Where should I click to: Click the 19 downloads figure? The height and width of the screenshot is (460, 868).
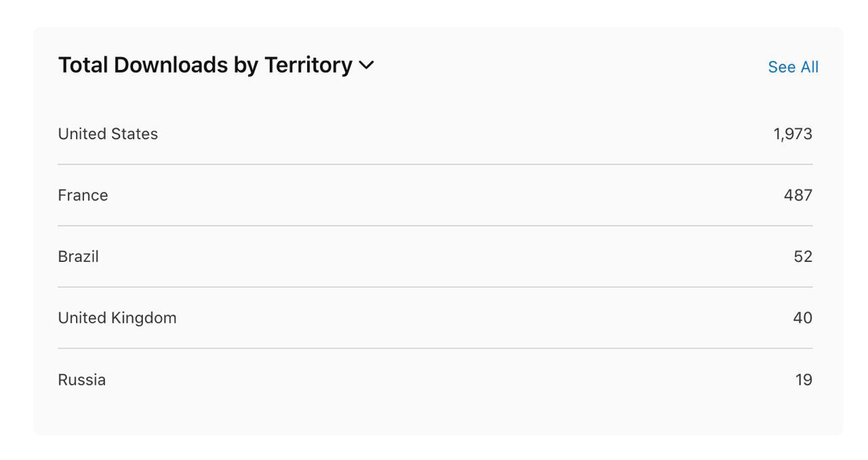804,380
